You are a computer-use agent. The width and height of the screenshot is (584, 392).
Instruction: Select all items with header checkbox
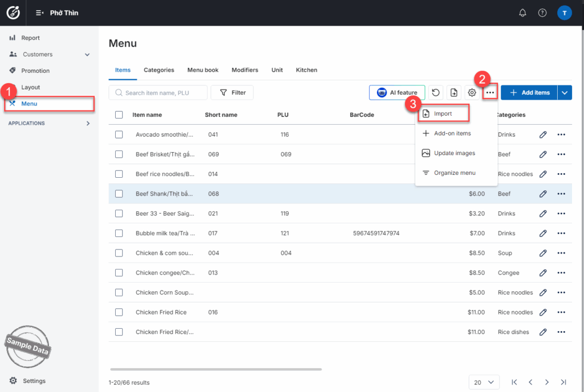[119, 115]
